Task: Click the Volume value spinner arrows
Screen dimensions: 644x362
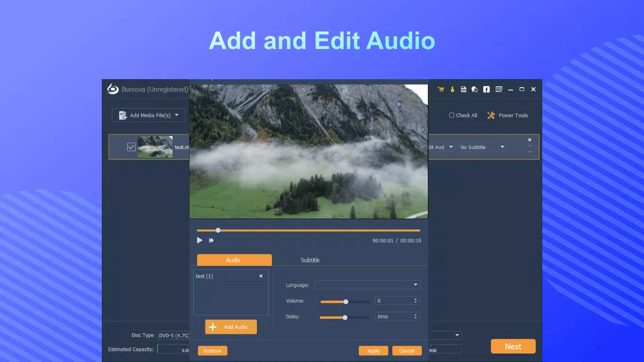Action: 415,301
